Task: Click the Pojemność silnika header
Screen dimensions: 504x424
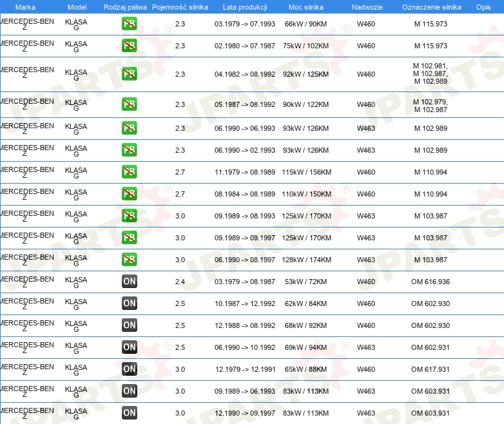Action: pos(180,7)
